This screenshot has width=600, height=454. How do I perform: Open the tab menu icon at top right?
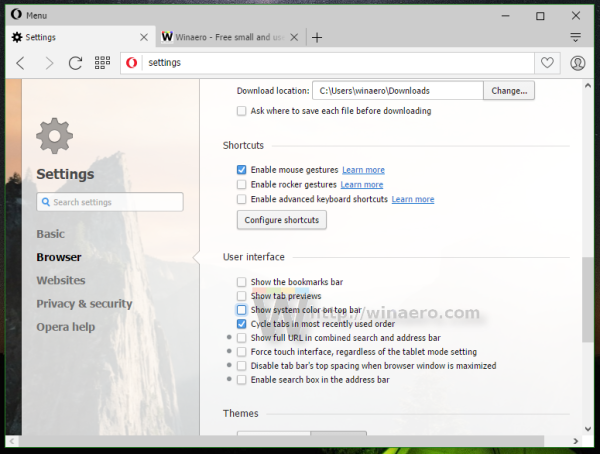[575, 37]
